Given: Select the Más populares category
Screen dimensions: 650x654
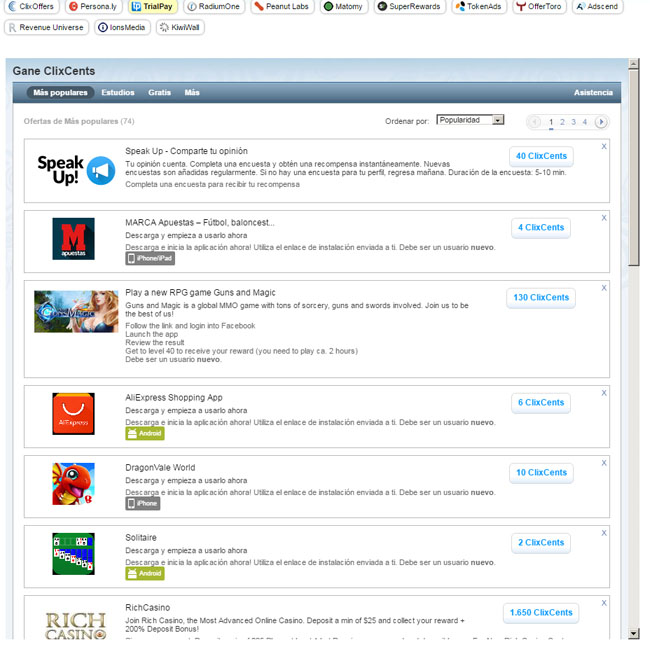Looking at the screenshot, I should click(x=60, y=93).
